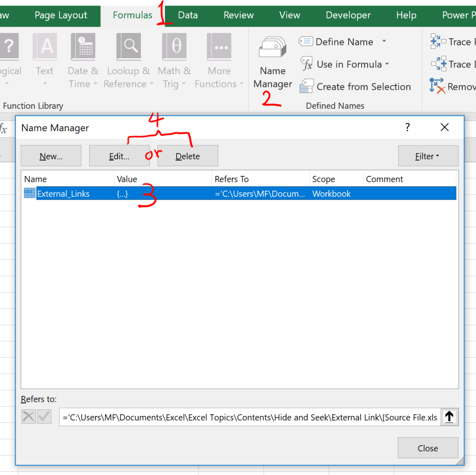The width and height of the screenshot is (476, 475).
Task: Open the Filter dropdown in Name Manager
Action: tap(428, 155)
